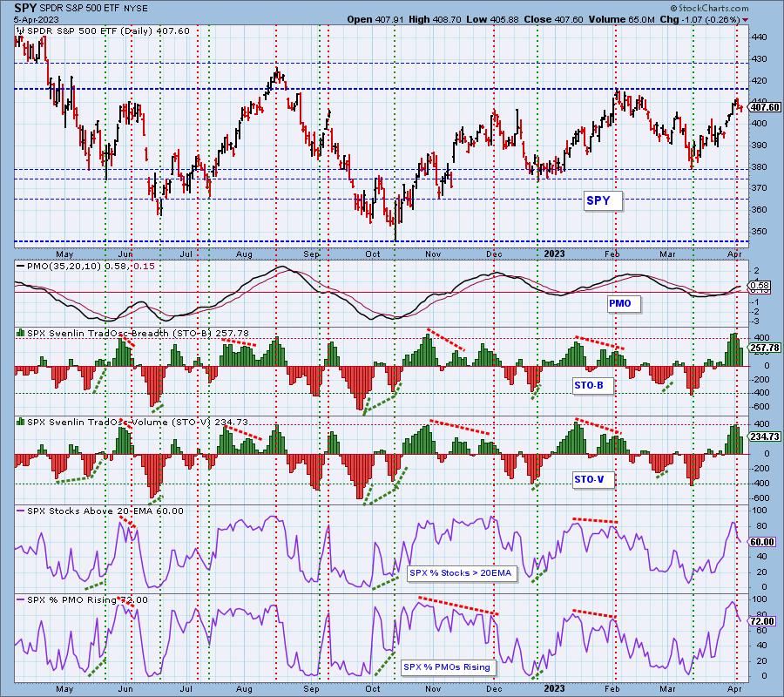This screenshot has height=697, width=784.
Task: Click the STO-B panel legend title
Action: pyautogui.click(x=138, y=333)
